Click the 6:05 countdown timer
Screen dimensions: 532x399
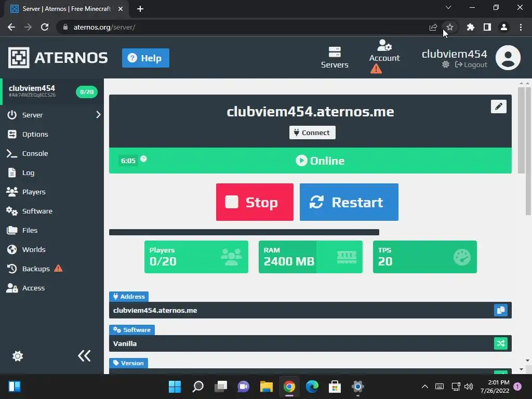(128, 161)
